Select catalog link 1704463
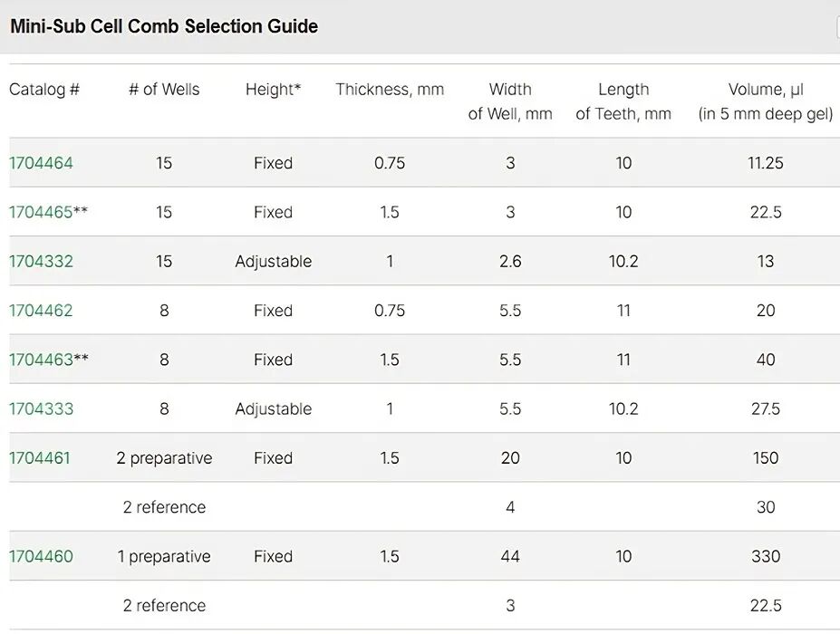 [x=41, y=360]
